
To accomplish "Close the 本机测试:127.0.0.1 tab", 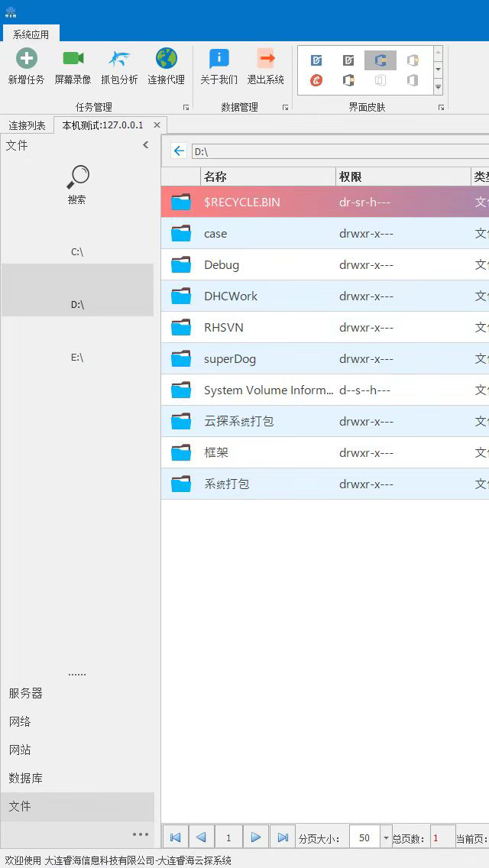I will (x=157, y=125).
